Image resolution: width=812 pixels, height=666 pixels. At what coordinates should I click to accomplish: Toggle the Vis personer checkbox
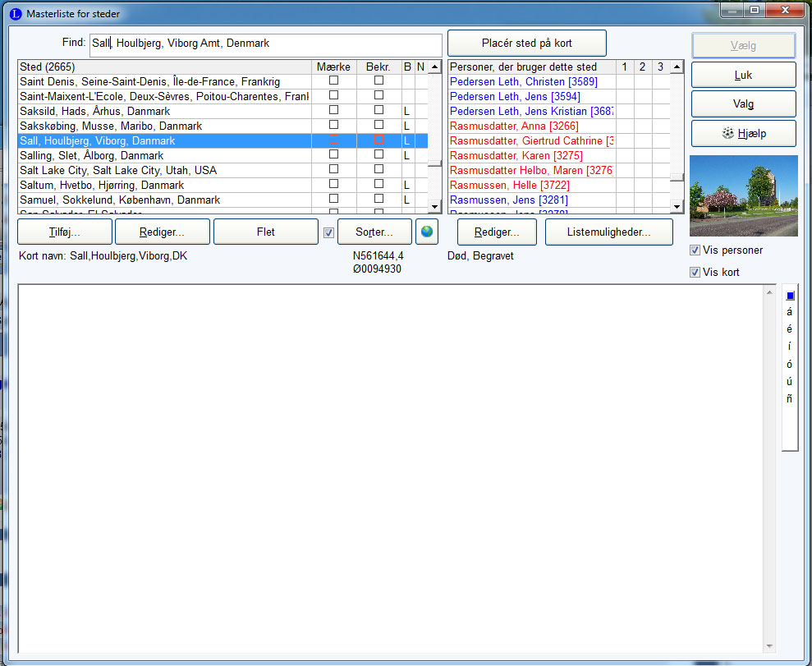tap(695, 250)
